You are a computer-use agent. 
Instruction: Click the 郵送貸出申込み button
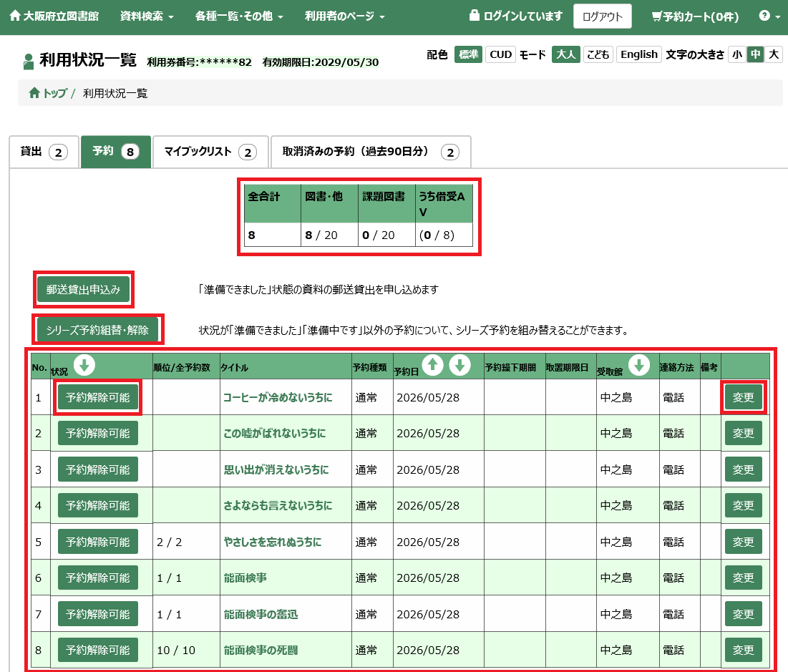coord(84,290)
